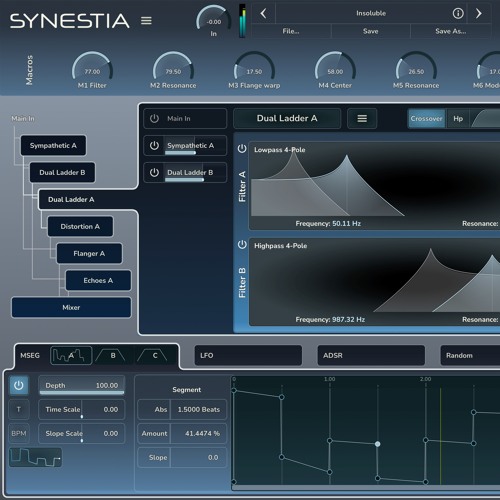Open the ADSR tab
This screenshot has height=500, width=500.
[x=371, y=355]
